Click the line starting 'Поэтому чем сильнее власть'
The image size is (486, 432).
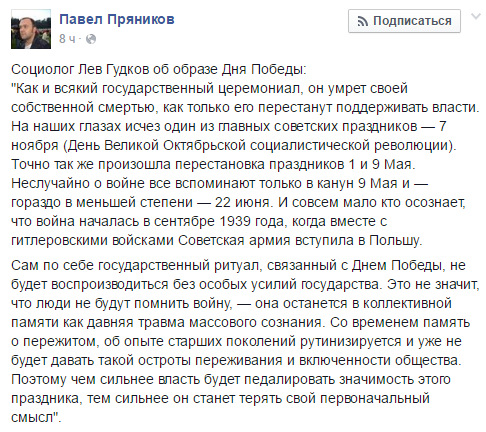tap(231, 379)
